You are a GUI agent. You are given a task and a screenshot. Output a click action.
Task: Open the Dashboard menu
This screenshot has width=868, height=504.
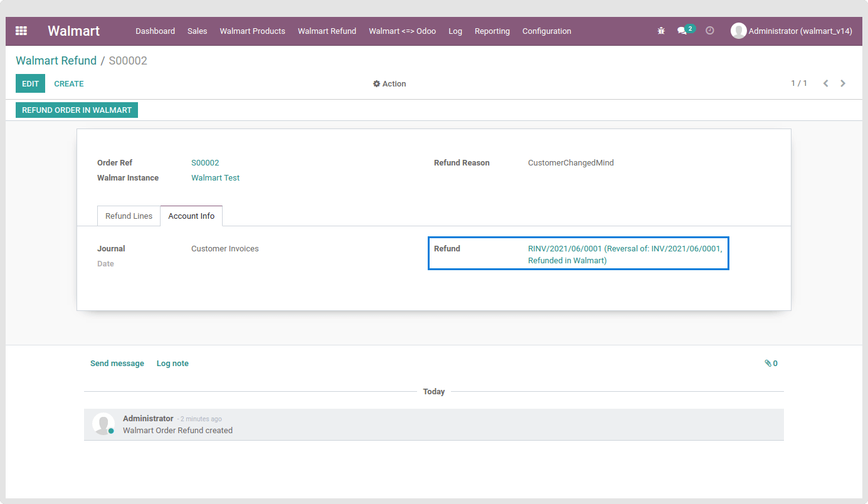pyautogui.click(x=155, y=31)
